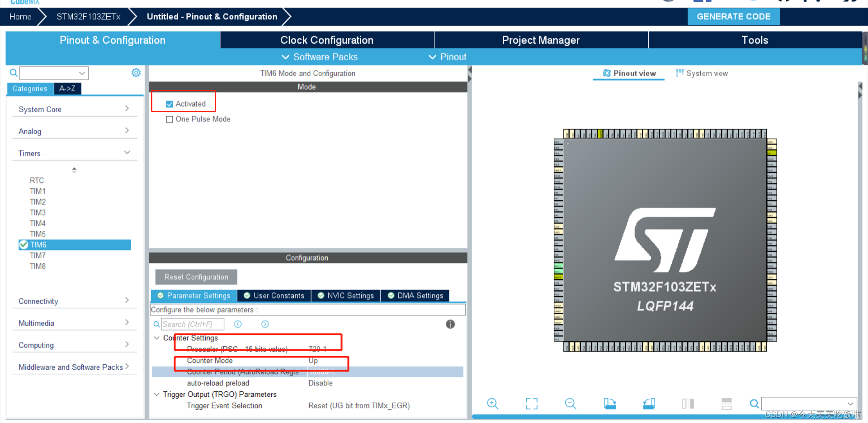Select the Pinout & Configuration tab
The image size is (868, 423).
pyautogui.click(x=113, y=40)
